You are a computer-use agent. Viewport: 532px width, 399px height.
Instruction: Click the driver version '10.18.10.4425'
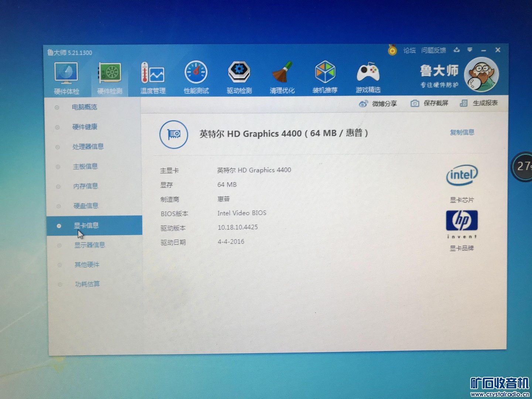(x=238, y=227)
